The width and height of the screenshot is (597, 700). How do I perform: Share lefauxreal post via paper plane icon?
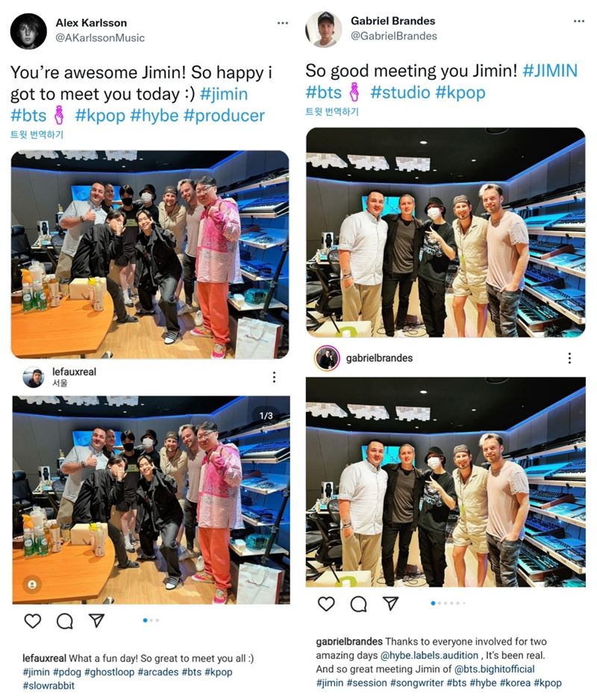(x=96, y=620)
